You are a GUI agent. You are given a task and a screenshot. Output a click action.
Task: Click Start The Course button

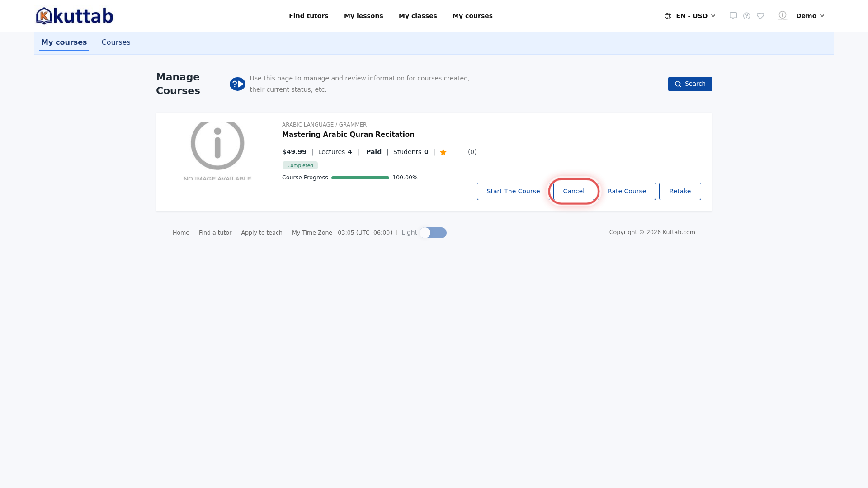513,191
